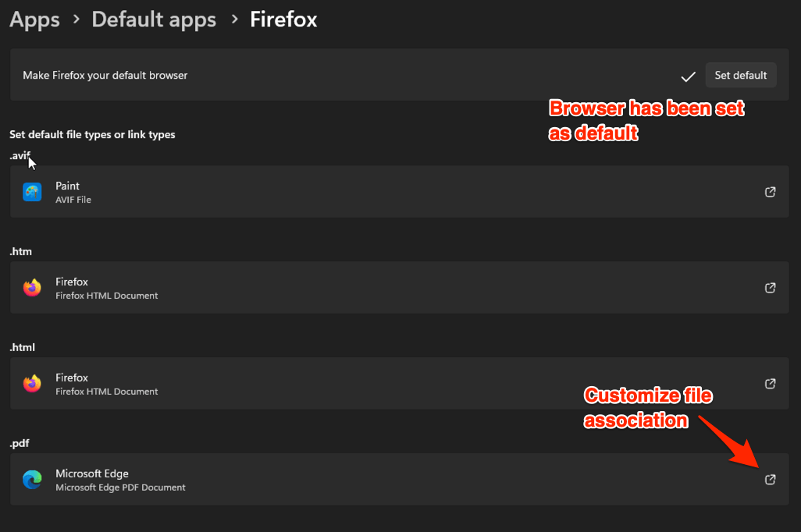Click the Firefox icon in the .htm row

coord(31,287)
